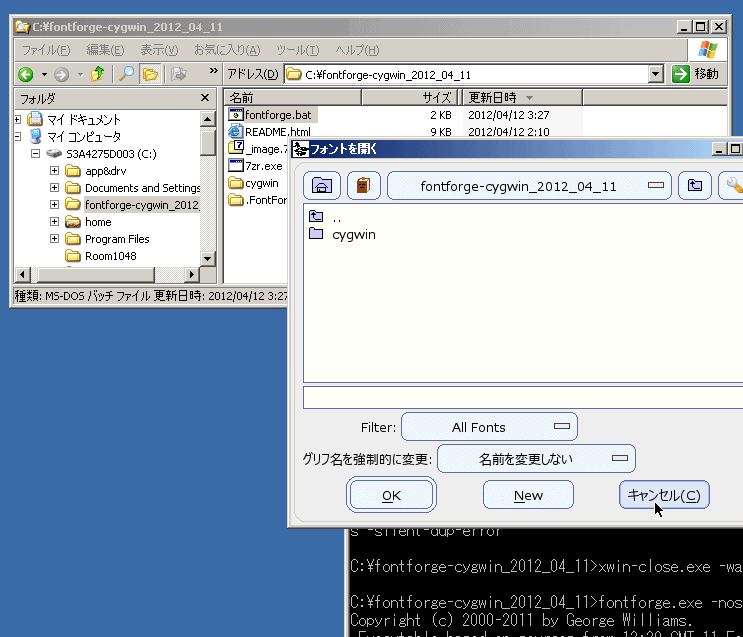The image size is (743, 637).
Task: Open the glyph name change dropdown
Action: [536, 458]
